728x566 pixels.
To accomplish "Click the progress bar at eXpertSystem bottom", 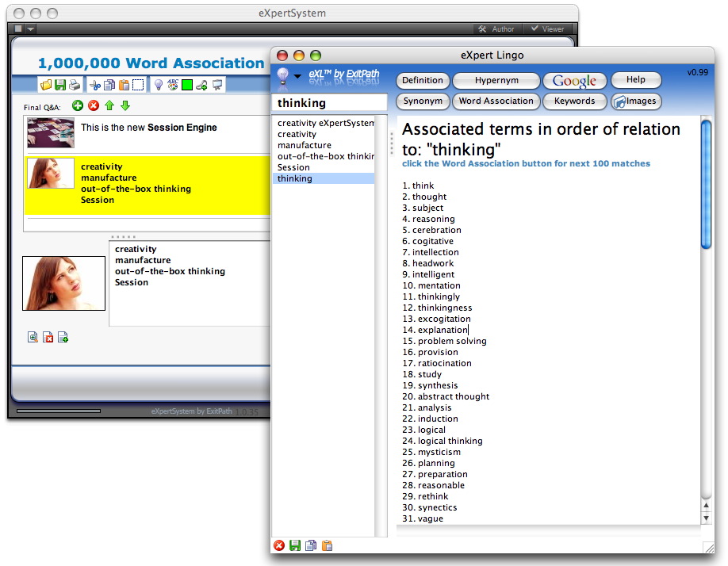I will pos(59,411).
